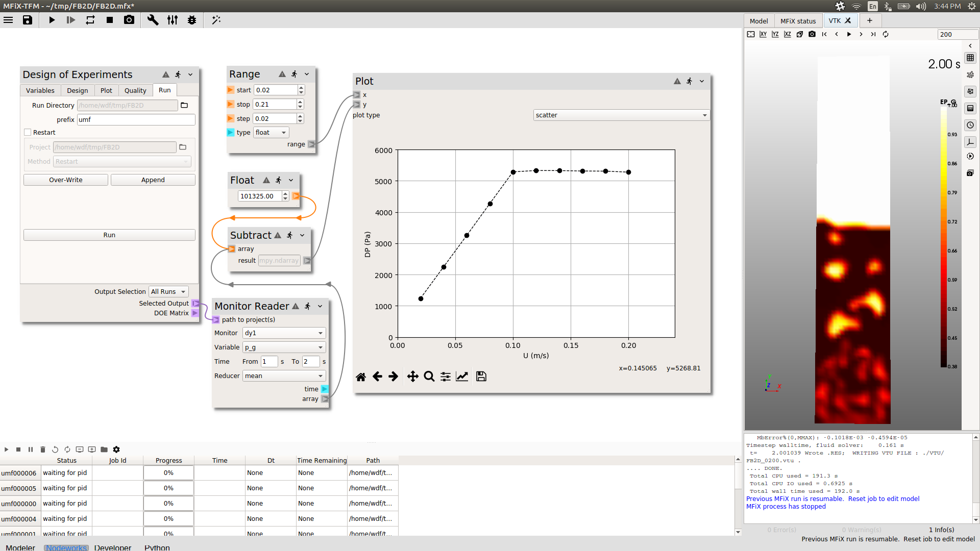Open the Reducer mean dropdown
980x551 pixels.
point(284,376)
